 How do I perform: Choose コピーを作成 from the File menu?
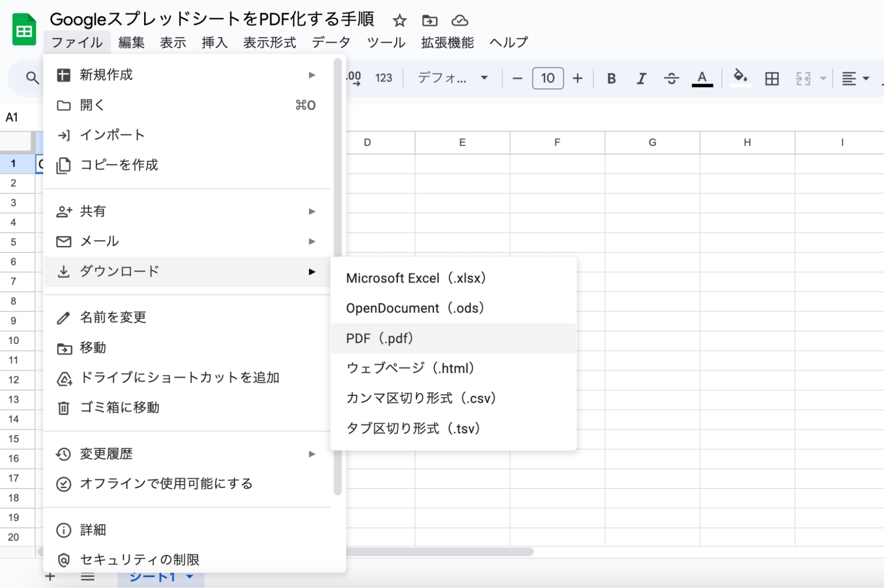click(119, 165)
